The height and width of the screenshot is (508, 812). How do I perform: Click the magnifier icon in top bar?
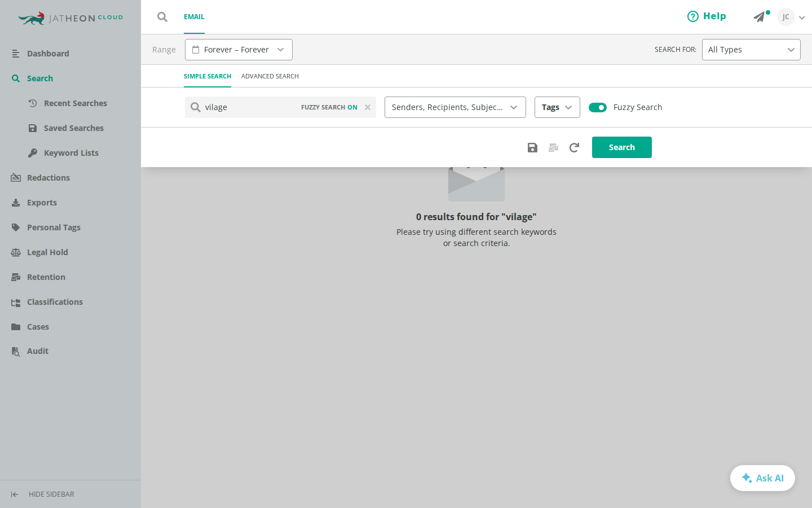pos(162,17)
